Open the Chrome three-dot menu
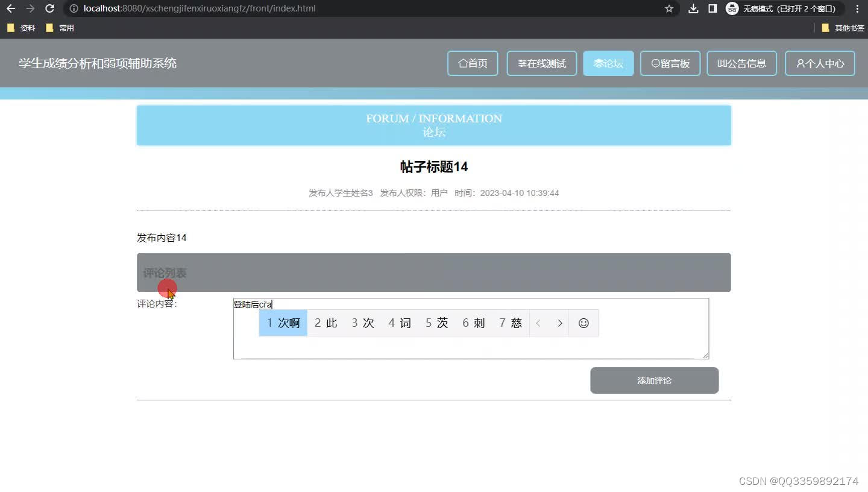The width and height of the screenshot is (868, 492). [857, 8]
